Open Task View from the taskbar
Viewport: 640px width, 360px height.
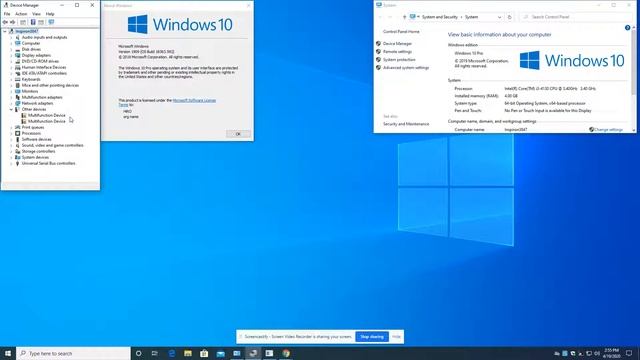pos(155,353)
